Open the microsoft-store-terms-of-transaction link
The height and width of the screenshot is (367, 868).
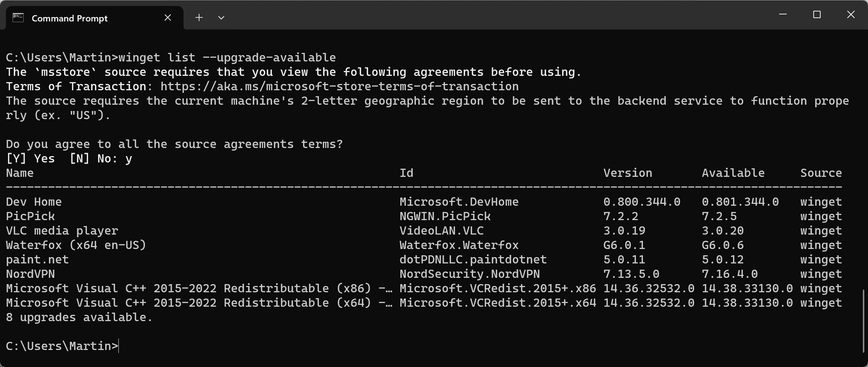[x=339, y=87]
